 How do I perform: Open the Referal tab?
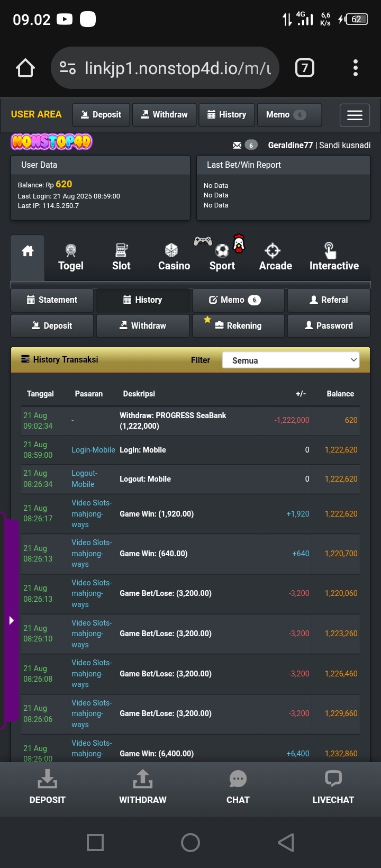(x=329, y=300)
